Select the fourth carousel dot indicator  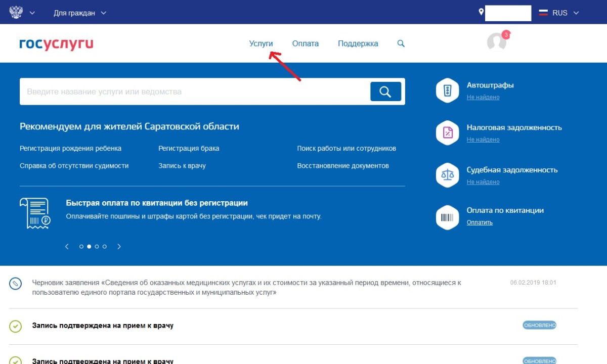pos(104,247)
